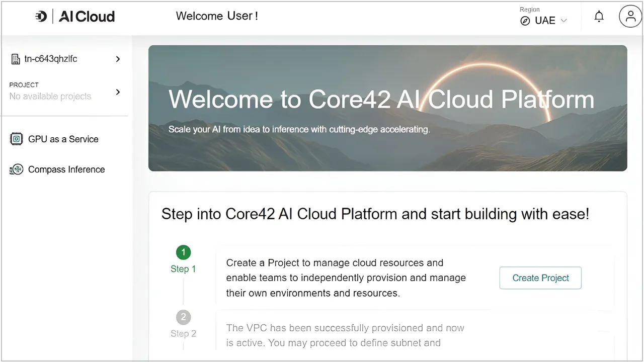
Task: Click the No available projects text
Action: (x=50, y=96)
